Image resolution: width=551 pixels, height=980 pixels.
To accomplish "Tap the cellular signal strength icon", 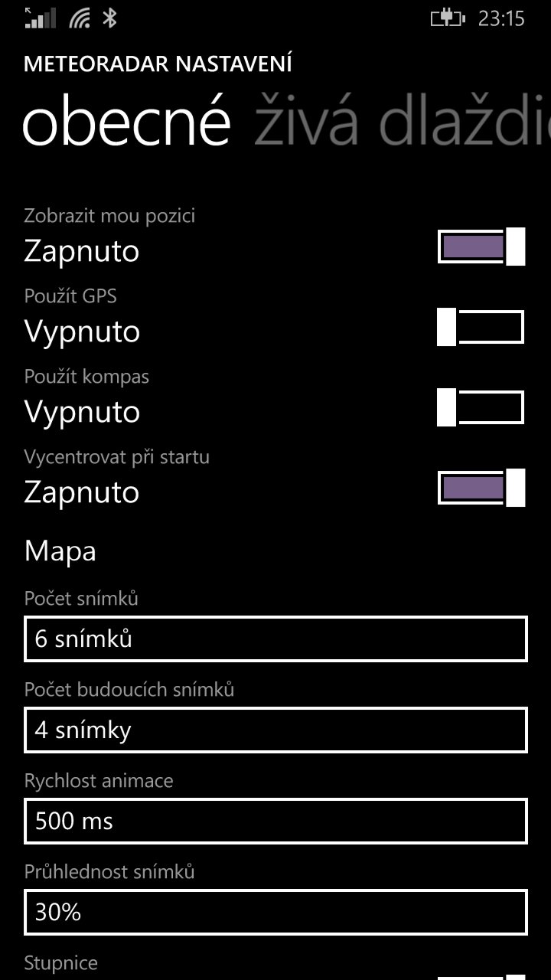I will coord(40,18).
